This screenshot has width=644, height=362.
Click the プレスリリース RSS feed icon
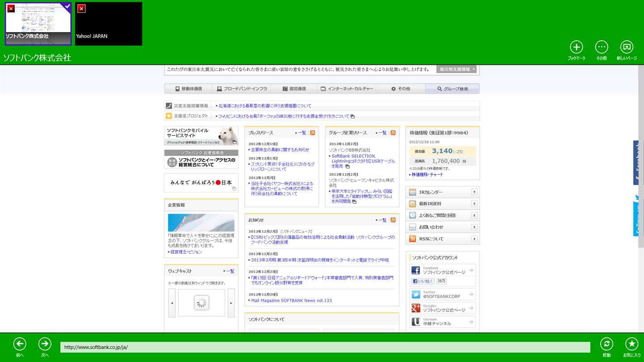click(313, 133)
